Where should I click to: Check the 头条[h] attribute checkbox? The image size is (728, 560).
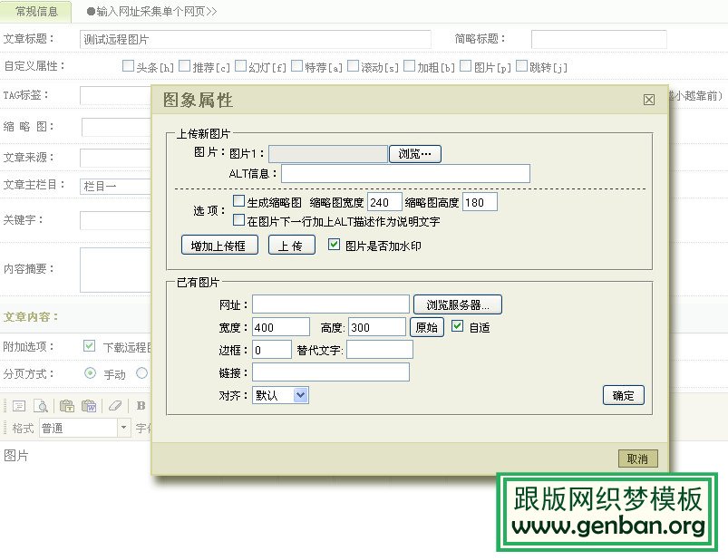pyautogui.click(x=128, y=66)
